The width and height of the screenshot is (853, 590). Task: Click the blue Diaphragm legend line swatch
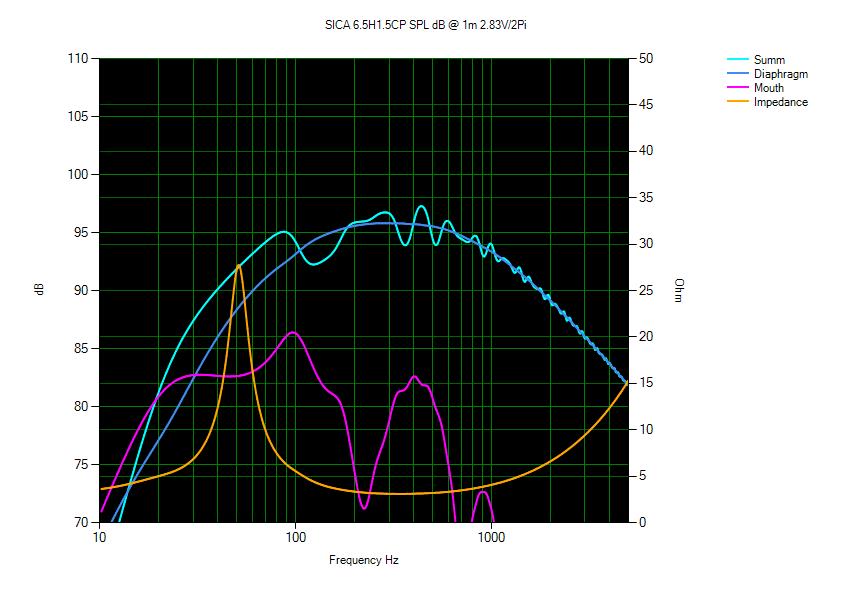tap(737, 74)
